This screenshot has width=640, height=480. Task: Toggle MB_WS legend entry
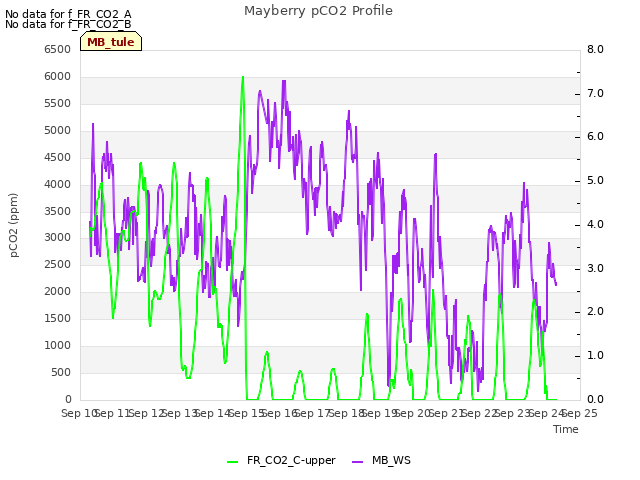(381, 461)
